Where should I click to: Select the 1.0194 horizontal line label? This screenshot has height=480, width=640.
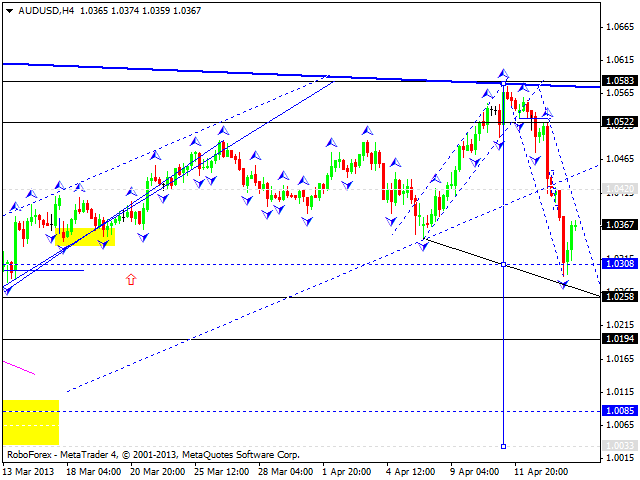tap(620, 340)
